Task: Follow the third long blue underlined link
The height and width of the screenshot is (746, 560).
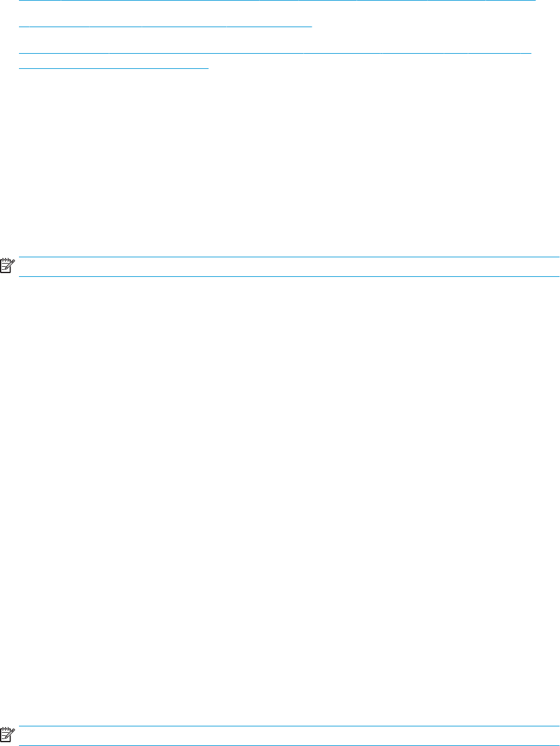Action: click(275, 52)
